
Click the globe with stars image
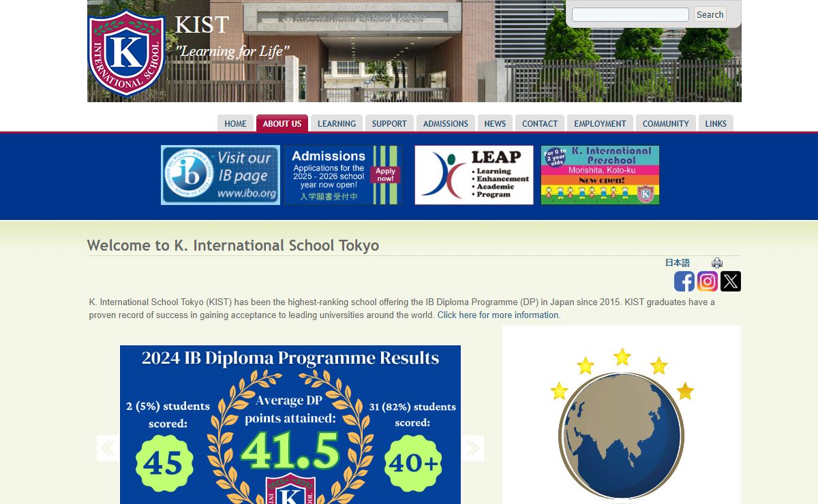[x=622, y=415]
